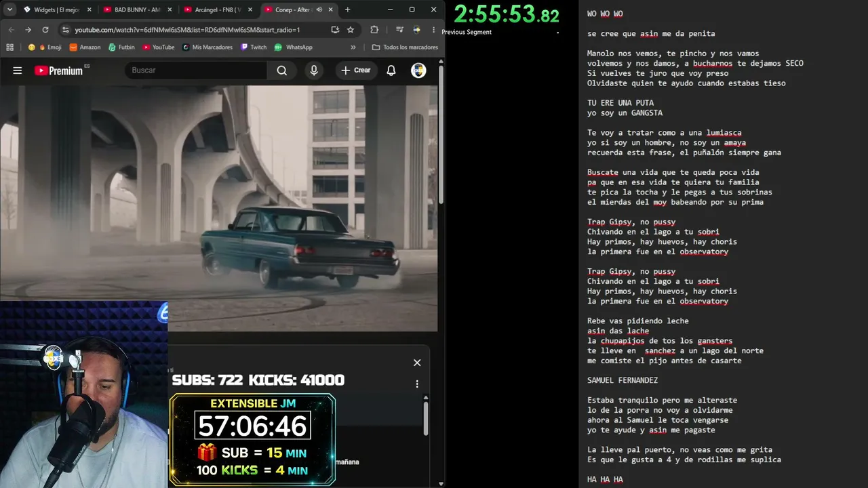This screenshot has height=488, width=868.
Task: Click the line "WO WO WO"
Action: click(x=605, y=14)
